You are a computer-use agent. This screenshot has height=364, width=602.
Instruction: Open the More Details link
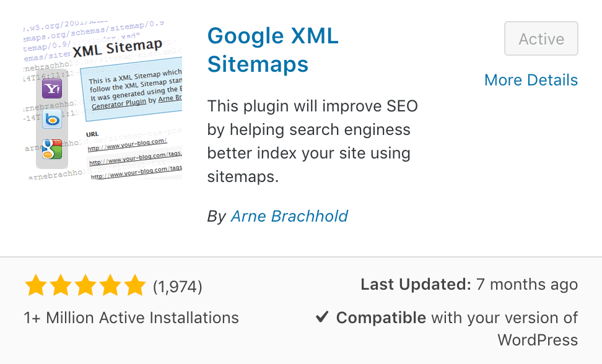pos(531,80)
